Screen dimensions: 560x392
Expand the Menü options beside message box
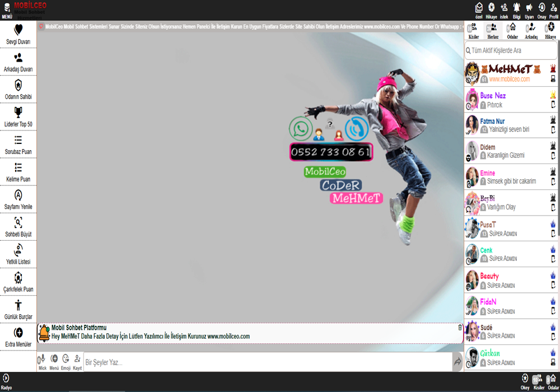[54, 359]
